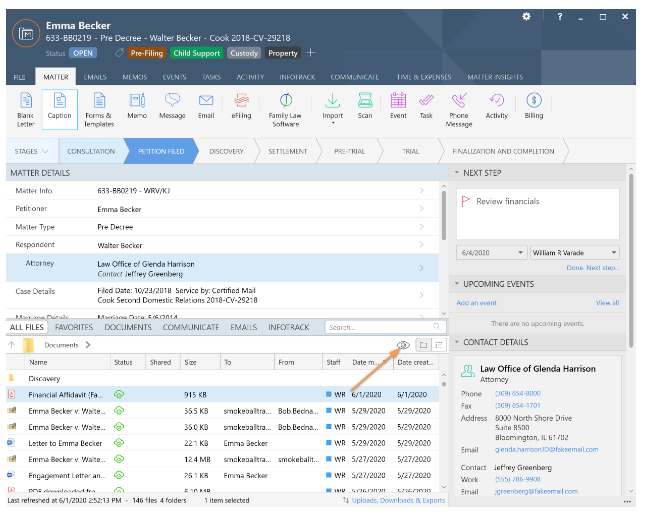Click the search magnifier icon
This screenshot has height=514, width=650.
(437, 327)
